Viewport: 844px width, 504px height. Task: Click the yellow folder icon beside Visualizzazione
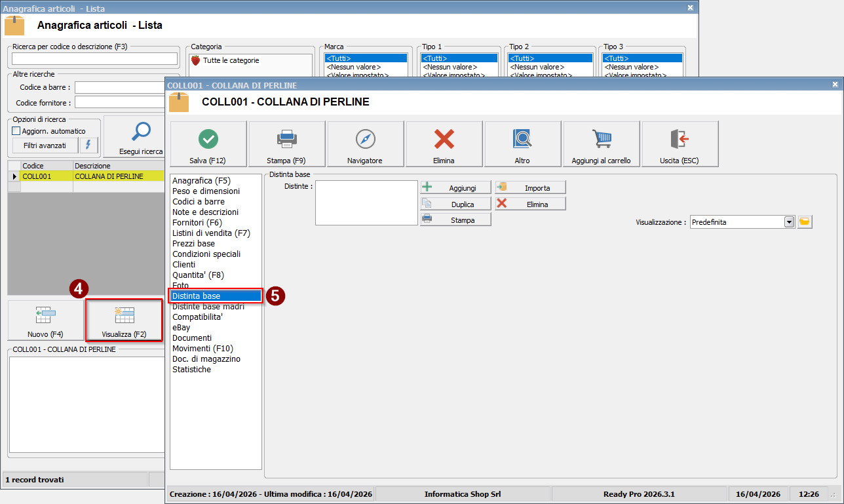(x=805, y=222)
